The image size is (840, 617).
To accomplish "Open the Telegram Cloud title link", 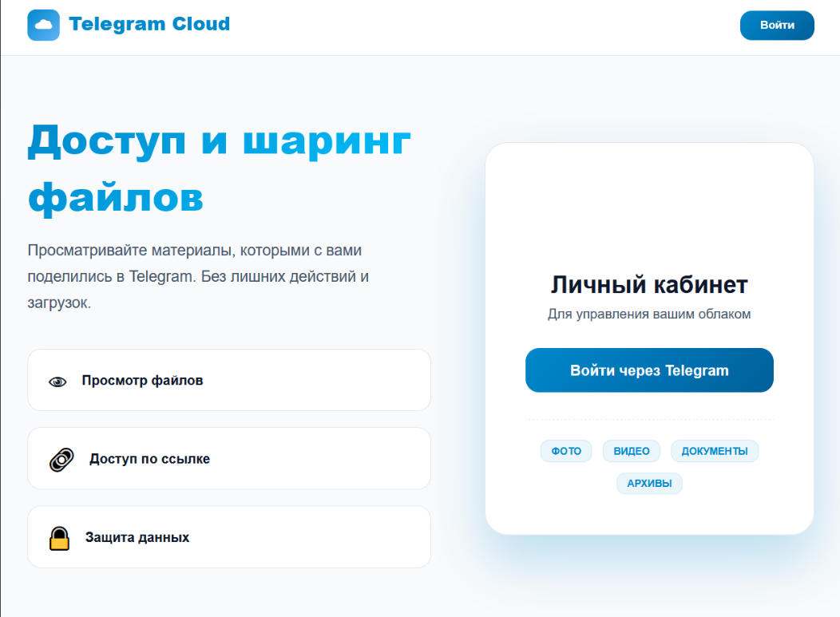I will (x=149, y=24).
